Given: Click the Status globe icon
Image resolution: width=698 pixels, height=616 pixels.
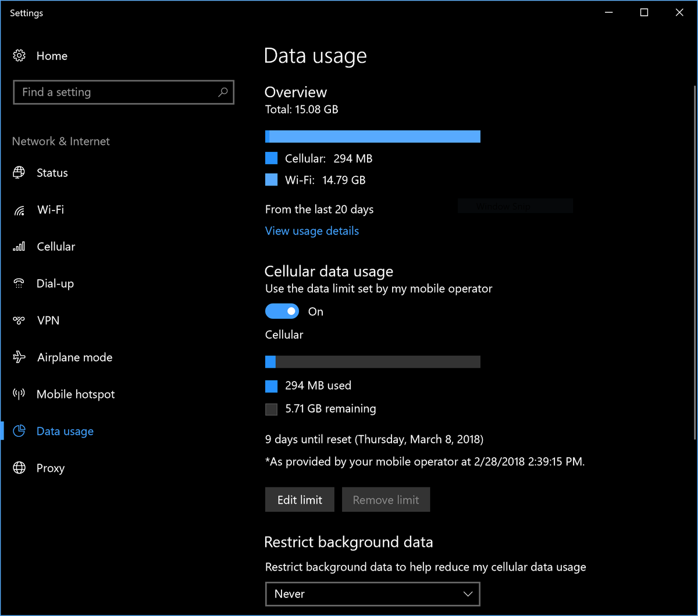Looking at the screenshot, I should (19, 173).
